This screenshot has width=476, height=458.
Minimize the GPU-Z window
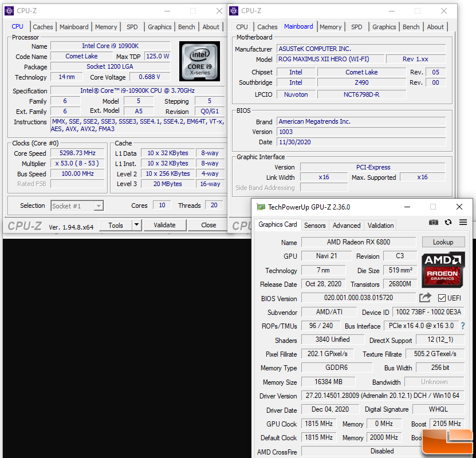pos(407,207)
